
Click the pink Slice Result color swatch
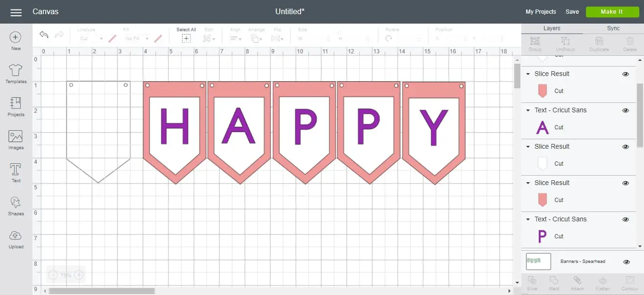coord(542,91)
